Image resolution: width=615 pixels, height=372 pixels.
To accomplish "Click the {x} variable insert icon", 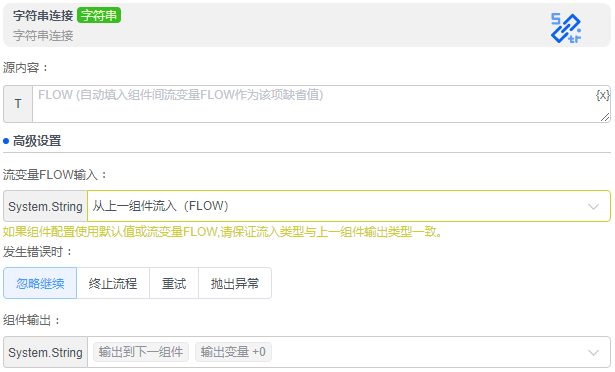I will tap(602, 95).
